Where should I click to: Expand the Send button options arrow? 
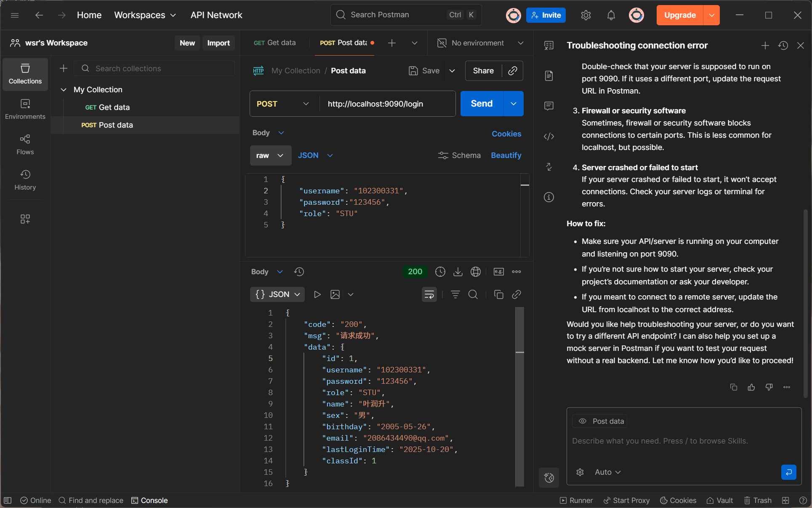pos(514,104)
